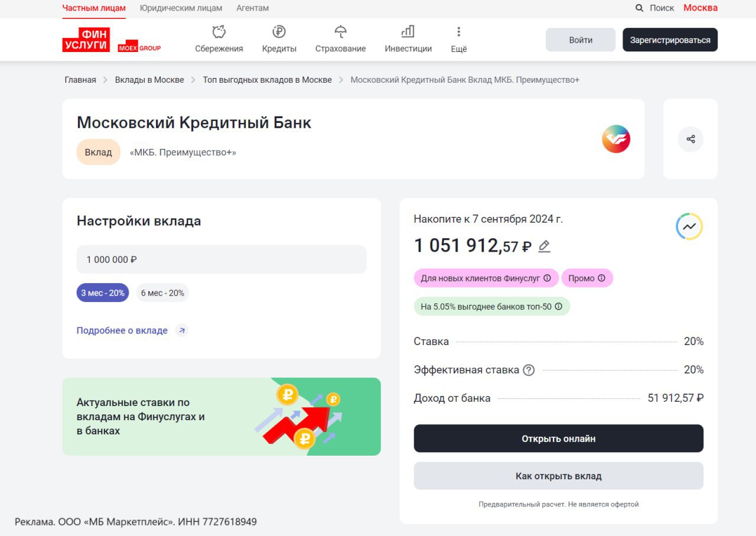The image size is (756, 536).
Task: Switch to Юридическим лицам tab
Action: (x=181, y=8)
